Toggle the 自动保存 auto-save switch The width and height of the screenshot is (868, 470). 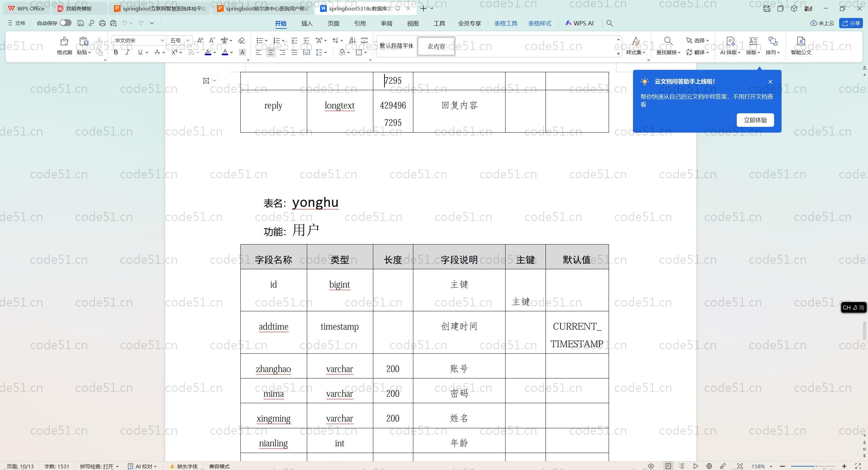[x=65, y=23]
